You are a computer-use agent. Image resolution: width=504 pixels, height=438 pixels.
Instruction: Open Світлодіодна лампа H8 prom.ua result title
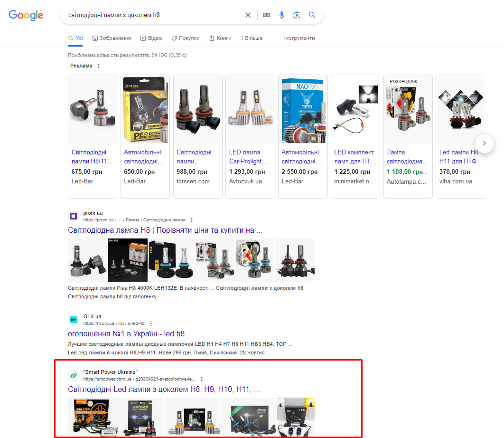tap(165, 230)
